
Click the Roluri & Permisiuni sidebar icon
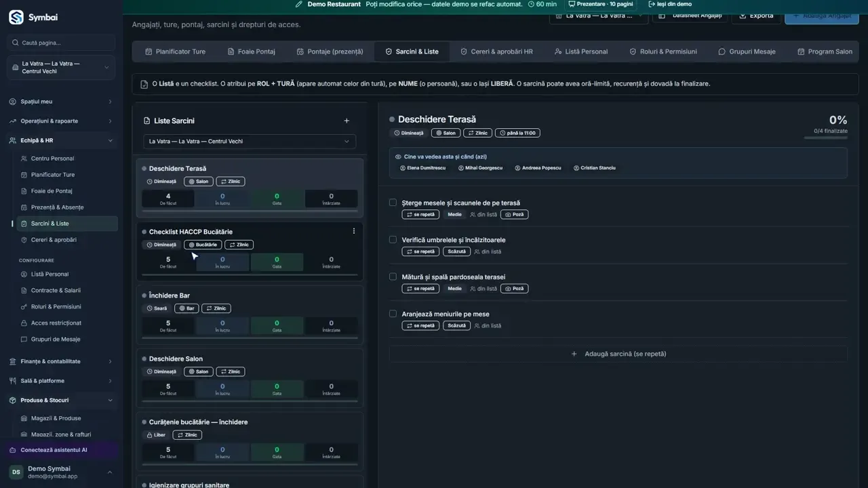(24, 307)
